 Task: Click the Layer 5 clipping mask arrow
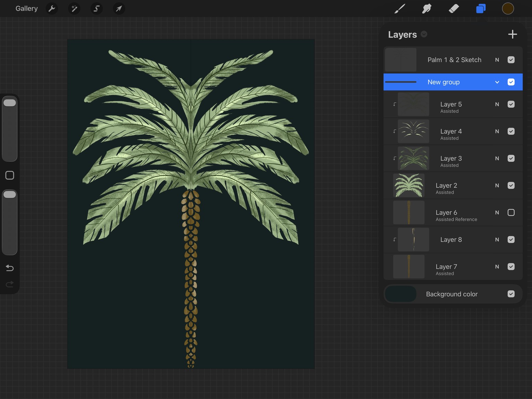(x=394, y=104)
